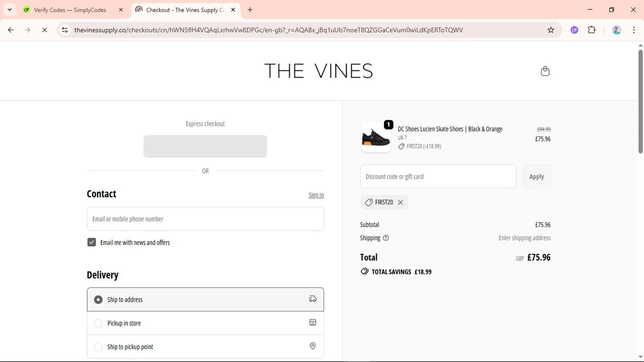
Task: Restore down the Chrome window
Action: click(x=611, y=10)
